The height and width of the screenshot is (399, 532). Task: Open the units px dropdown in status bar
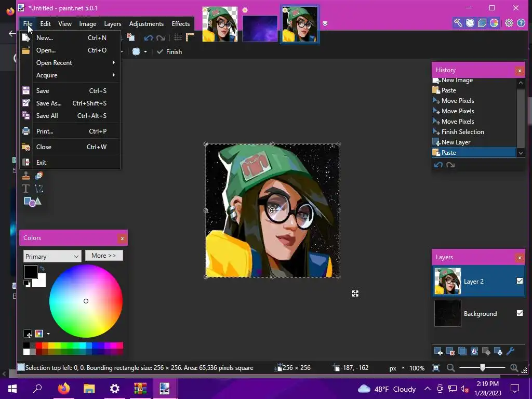[396, 368]
